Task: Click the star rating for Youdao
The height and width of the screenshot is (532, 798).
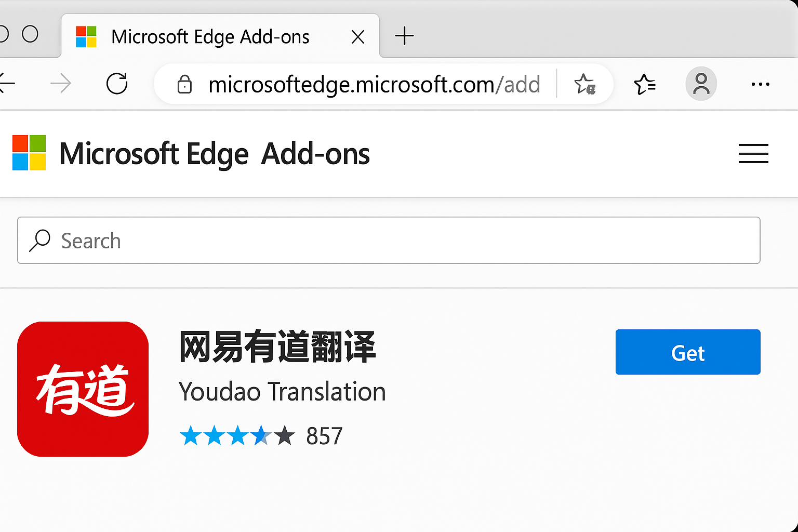Action: [x=237, y=436]
